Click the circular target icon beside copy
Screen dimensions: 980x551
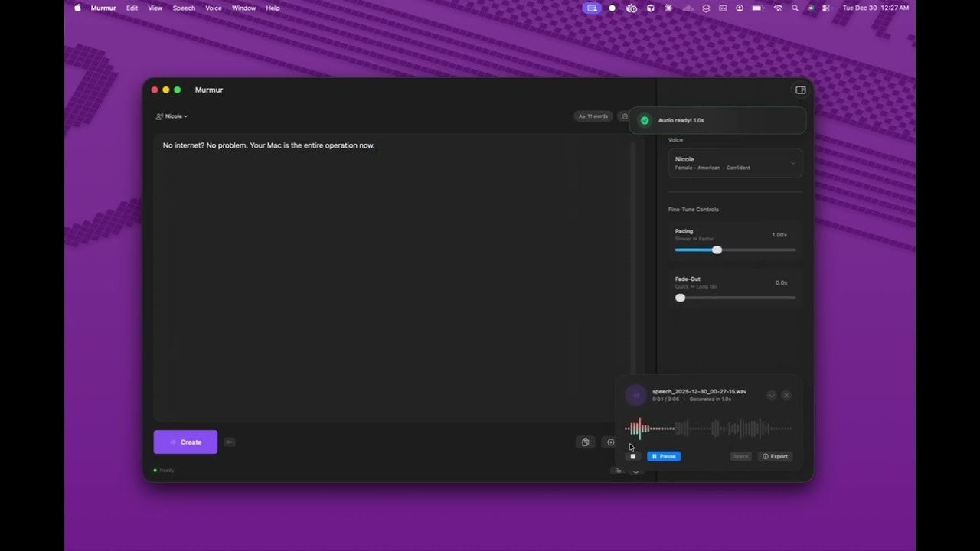(610, 442)
